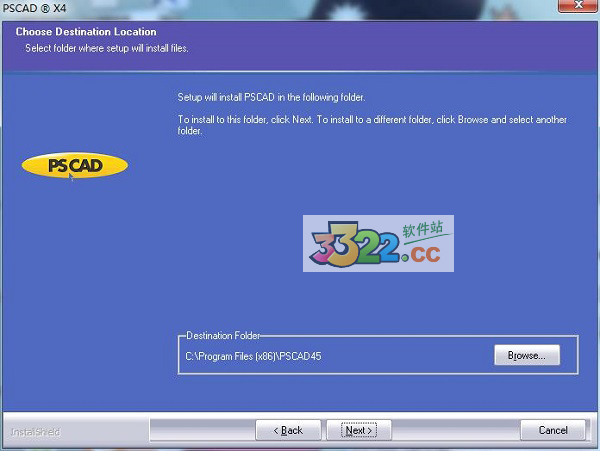This screenshot has width=600, height=451.
Task: Click the 'To install to this folder, click Next' instruction
Action: click(x=372, y=125)
